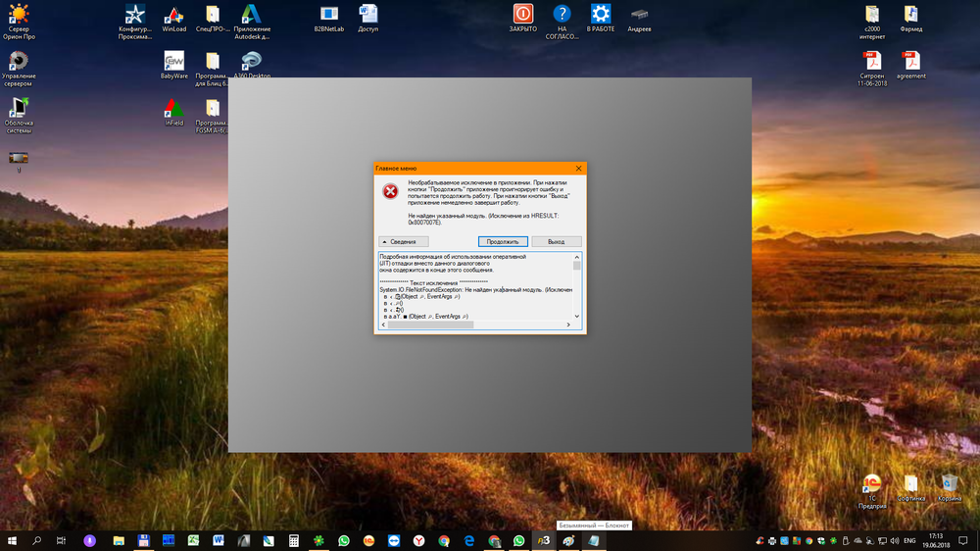
Task: Switch the ENG input language indicator
Action: point(908,540)
